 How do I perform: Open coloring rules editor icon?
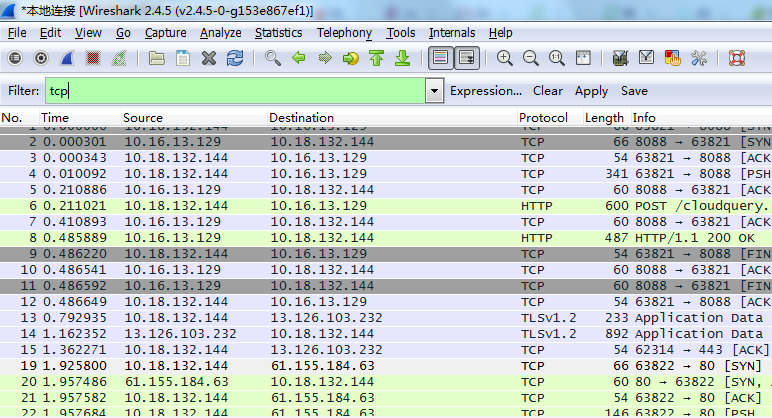pyautogui.click(x=673, y=58)
